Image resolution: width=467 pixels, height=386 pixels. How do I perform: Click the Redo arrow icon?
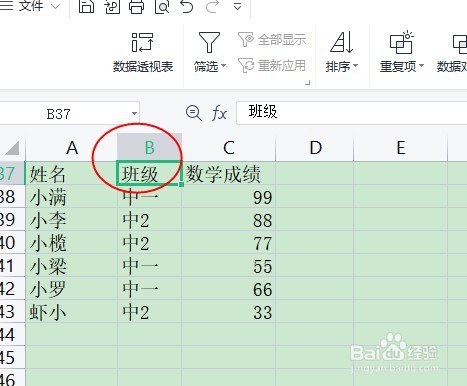(x=212, y=6)
